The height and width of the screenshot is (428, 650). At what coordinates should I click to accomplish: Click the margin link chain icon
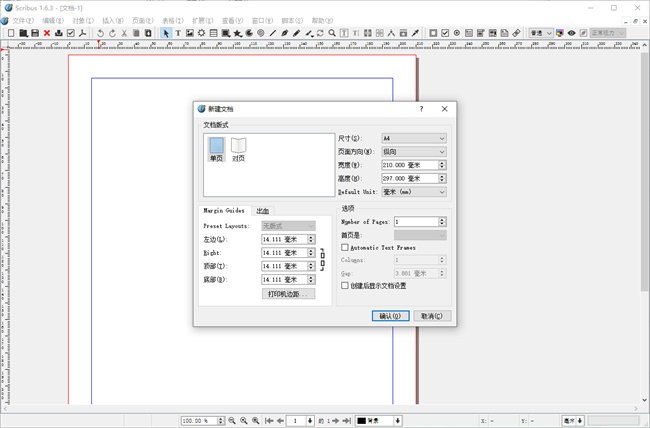[322, 260]
